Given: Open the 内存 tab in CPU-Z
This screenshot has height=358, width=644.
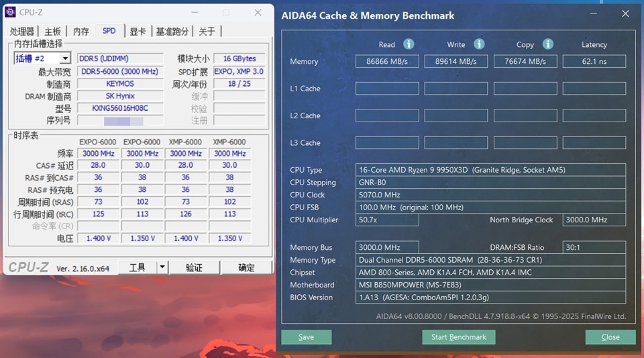Looking at the screenshot, I should click(81, 32).
